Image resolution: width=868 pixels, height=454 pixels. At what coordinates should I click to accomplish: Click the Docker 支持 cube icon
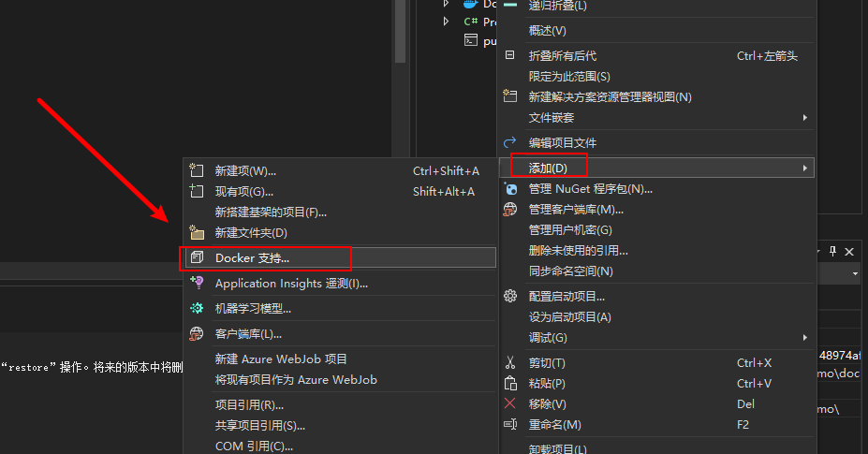click(197, 257)
